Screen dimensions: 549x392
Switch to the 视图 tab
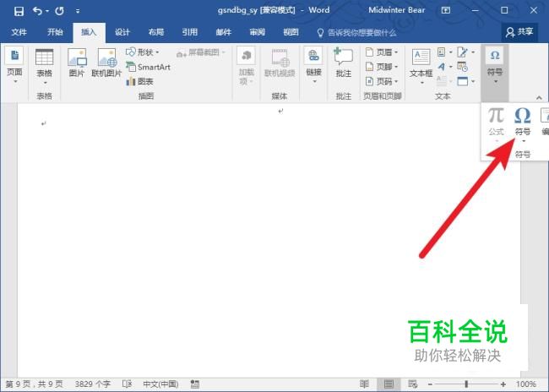pos(291,32)
